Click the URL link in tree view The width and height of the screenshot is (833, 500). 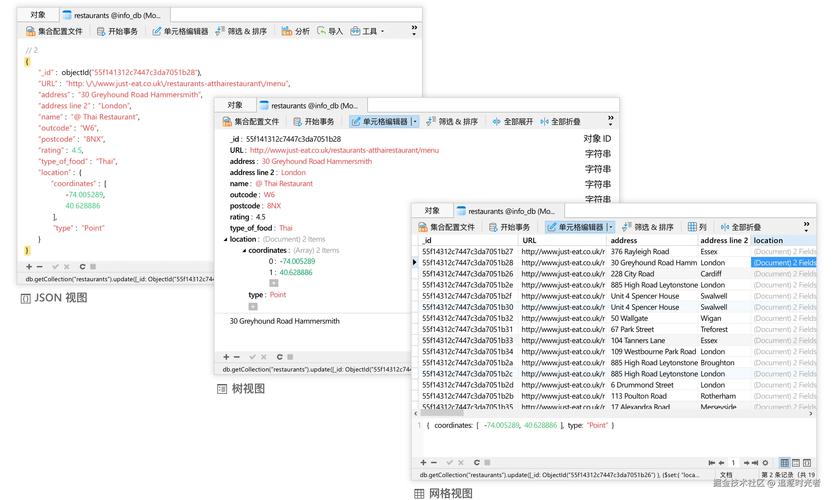click(x=344, y=150)
